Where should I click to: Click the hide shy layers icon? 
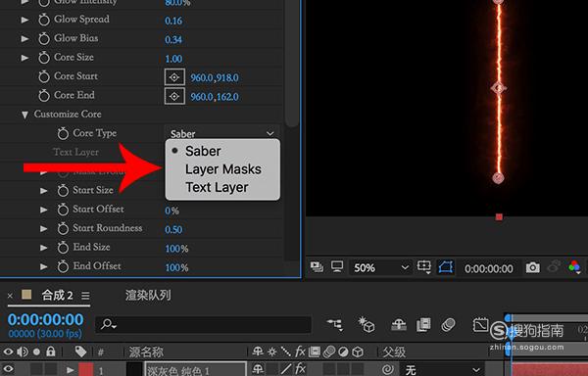pyautogui.click(x=398, y=325)
